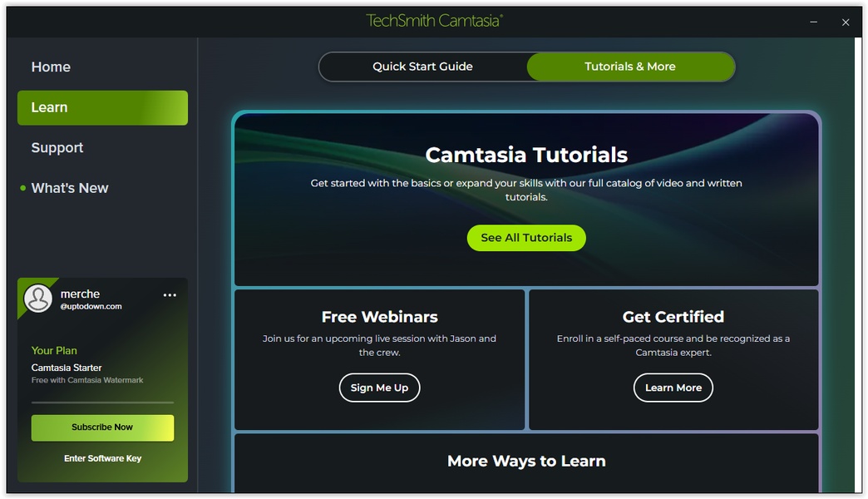This screenshot has width=868, height=499.
Task: Click the Get Certified heading
Action: (x=673, y=317)
